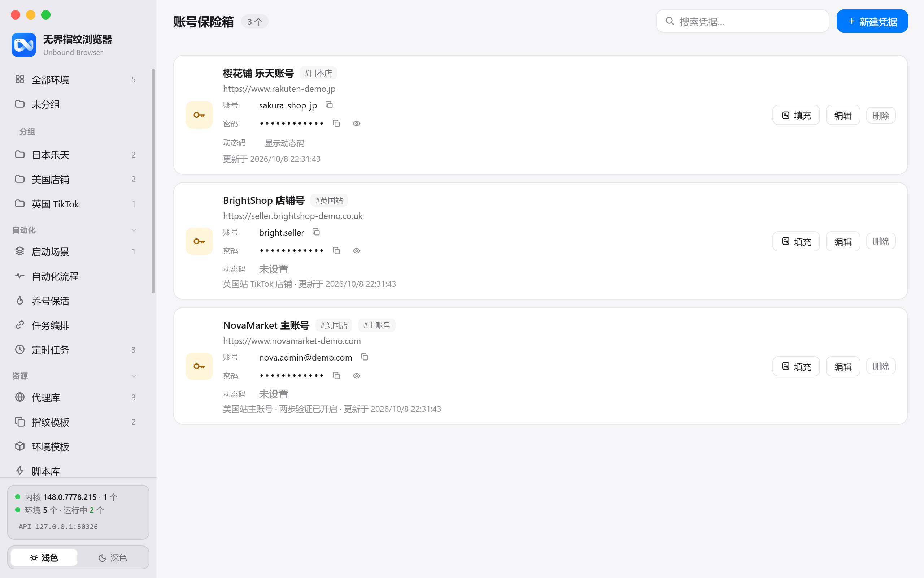Copy the sakura_shop_jp account name

point(329,105)
